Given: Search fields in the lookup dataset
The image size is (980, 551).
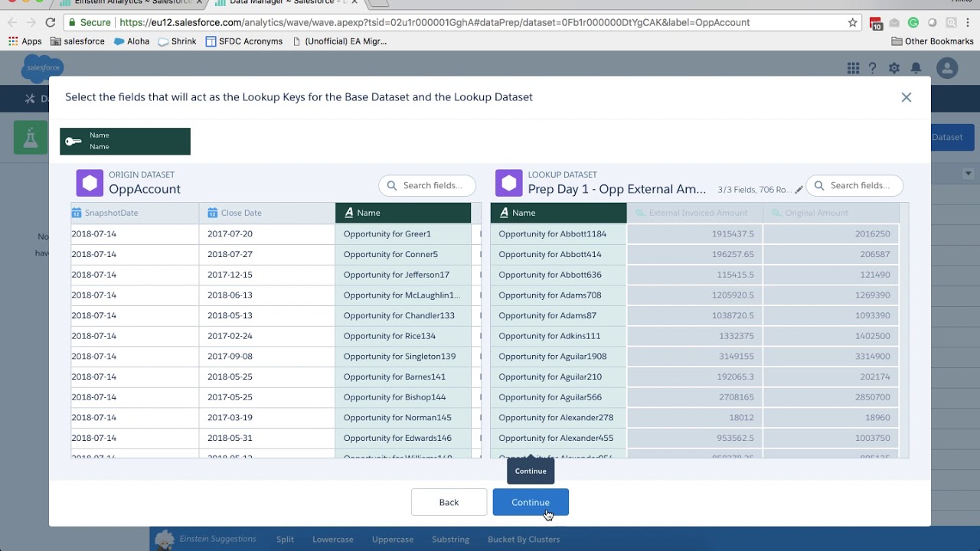Looking at the screenshot, I should tap(854, 185).
